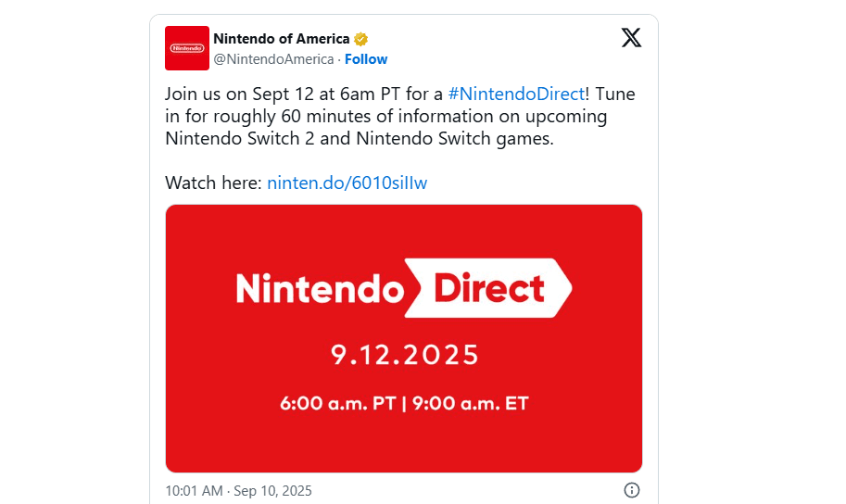Screen dimensions: 846x504
Task: Click the "Watch here:" text
Action: 213,183
